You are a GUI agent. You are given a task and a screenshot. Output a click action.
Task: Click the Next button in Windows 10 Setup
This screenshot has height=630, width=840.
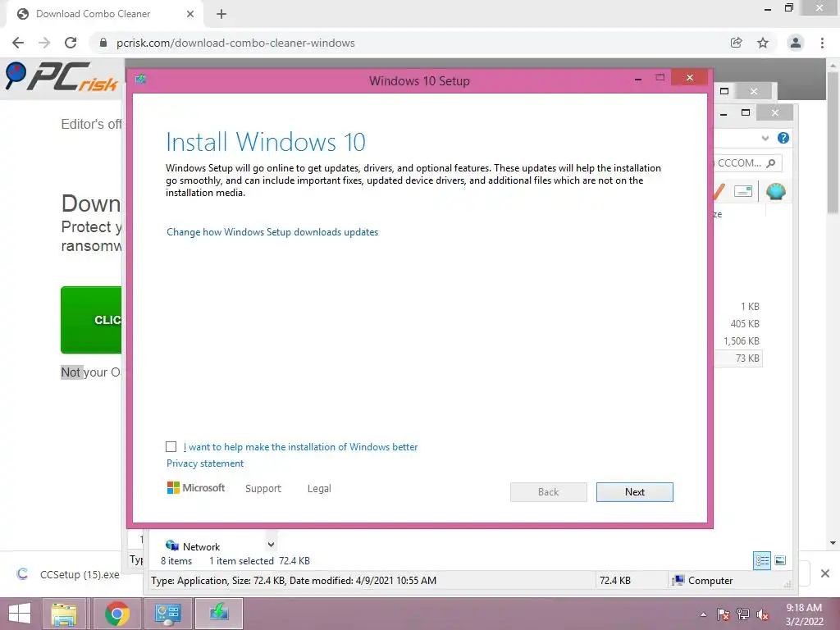[634, 492]
